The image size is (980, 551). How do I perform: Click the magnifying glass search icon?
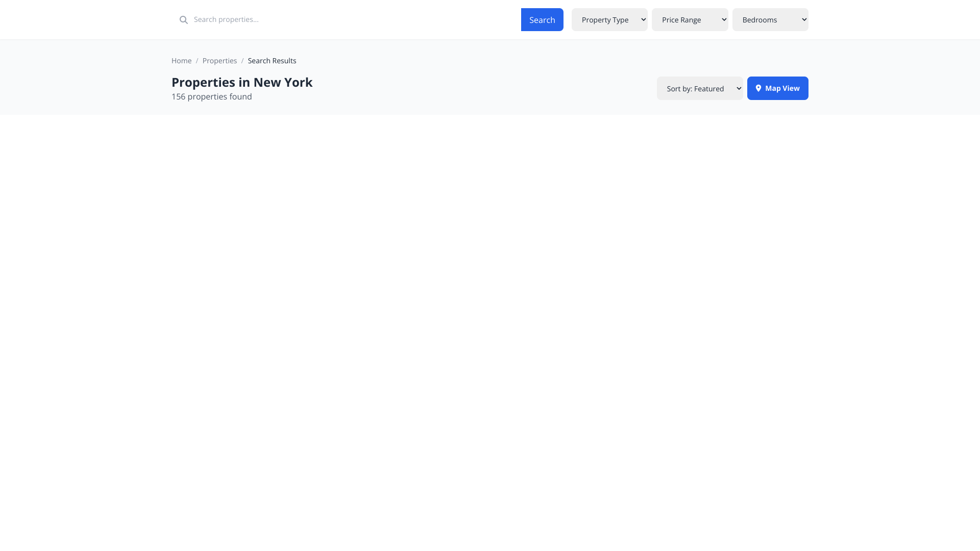point(184,20)
